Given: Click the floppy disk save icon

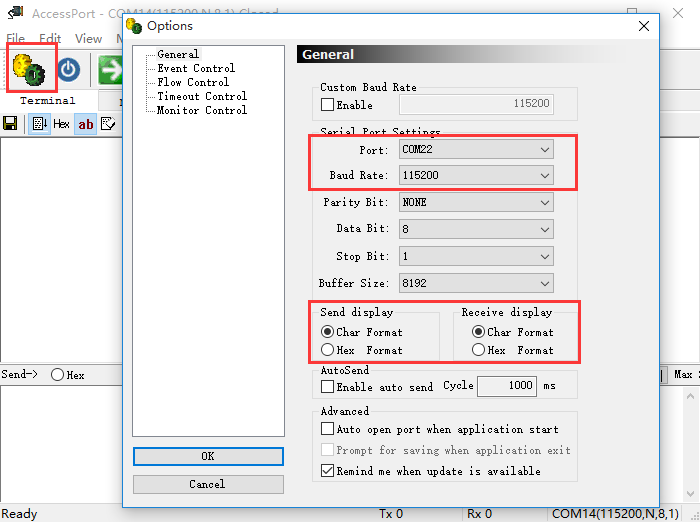Looking at the screenshot, I should point(10,124).
